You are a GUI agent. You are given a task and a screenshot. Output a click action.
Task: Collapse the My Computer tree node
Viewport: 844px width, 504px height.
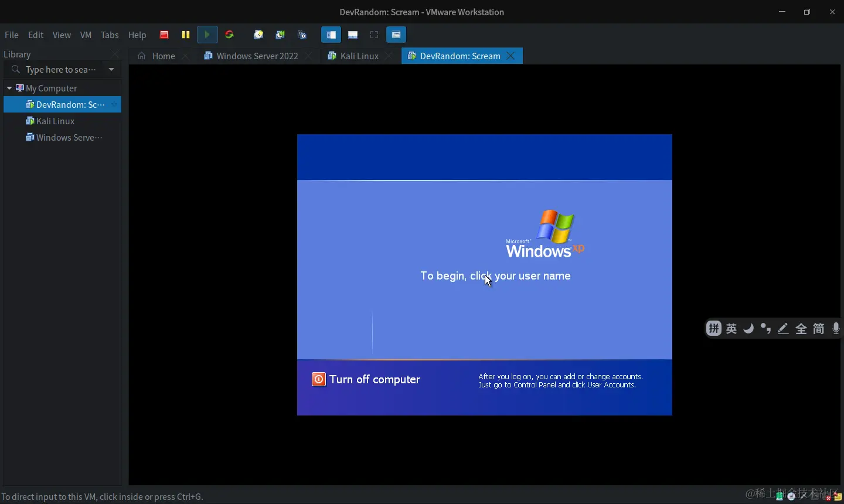(x=9, y=88)
